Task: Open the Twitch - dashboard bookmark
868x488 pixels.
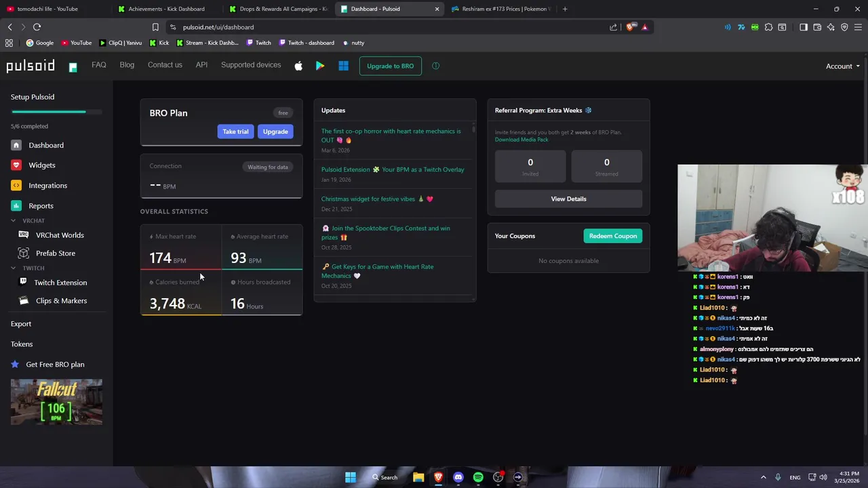Action: click(305, 43)
